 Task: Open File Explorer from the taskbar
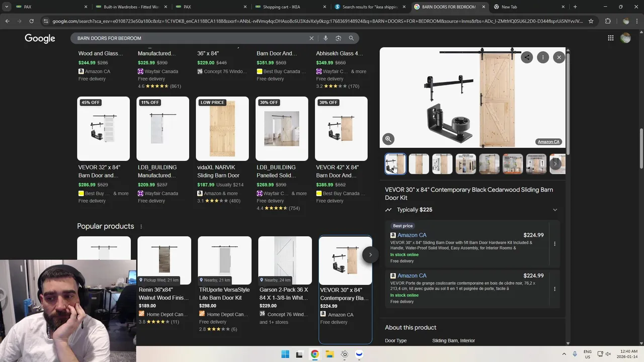click(329, 354)
